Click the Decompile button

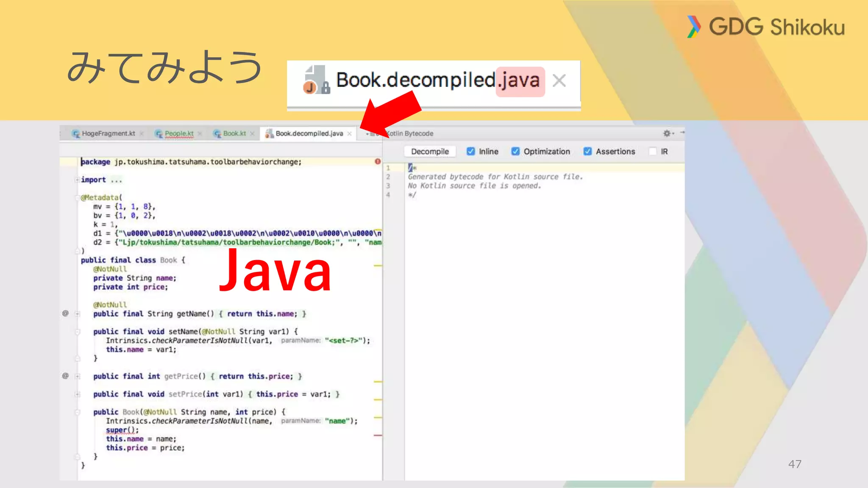(x=430, y=152)
